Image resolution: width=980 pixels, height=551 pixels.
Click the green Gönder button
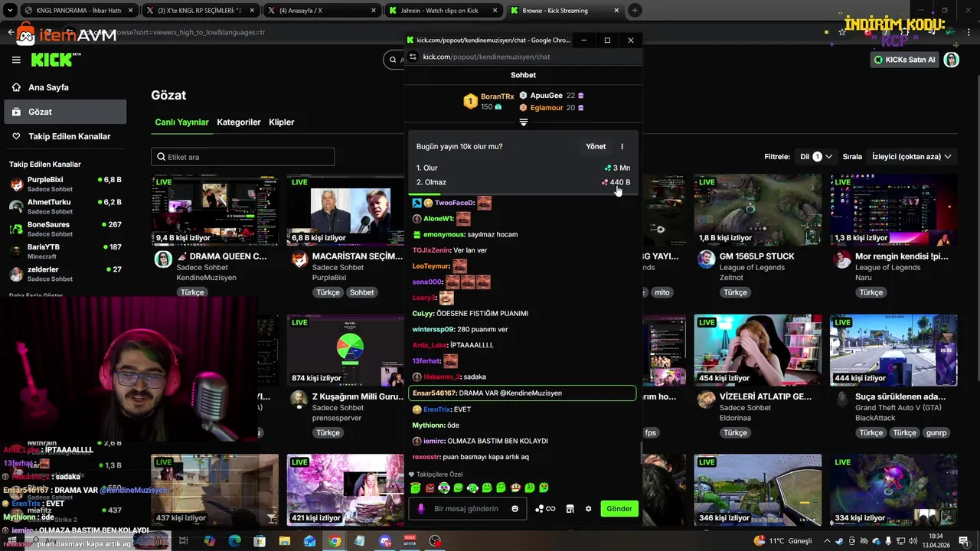point(619,509)
